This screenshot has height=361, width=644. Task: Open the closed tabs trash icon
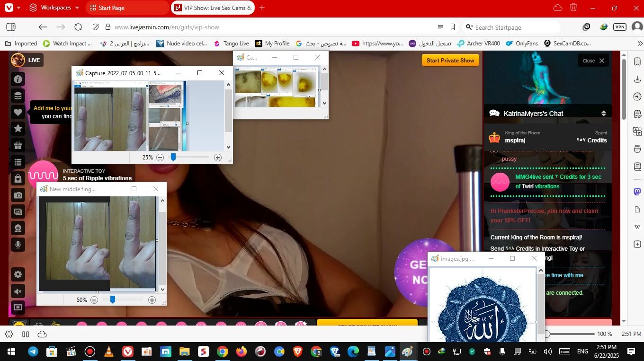click(x=573, y=8)
